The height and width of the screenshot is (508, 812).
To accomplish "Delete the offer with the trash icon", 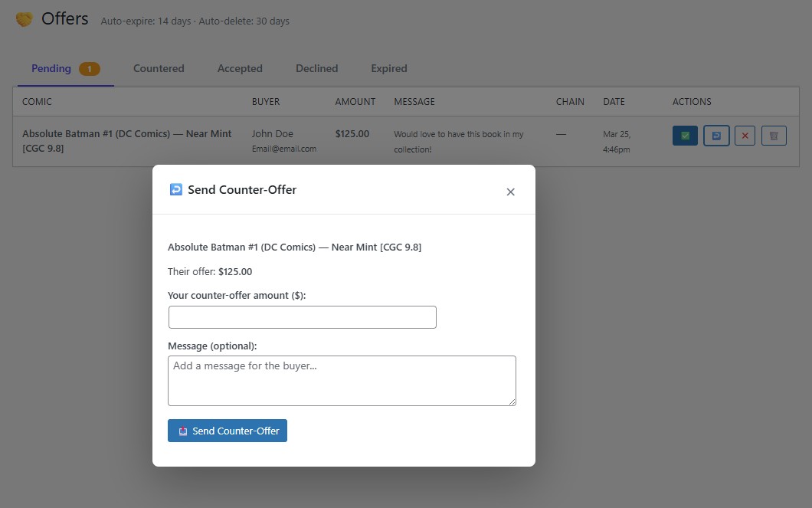I will coord(774,136).
